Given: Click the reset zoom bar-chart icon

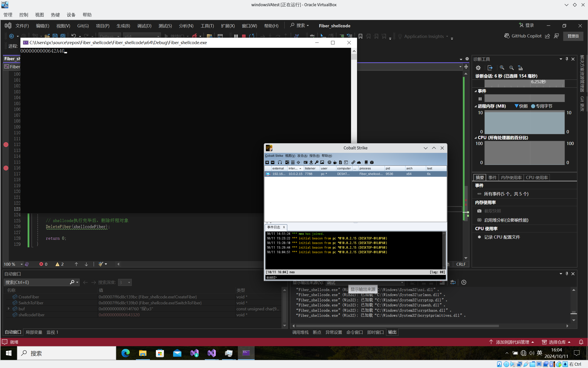Looking at the screenshot, I should click(520, 68).
